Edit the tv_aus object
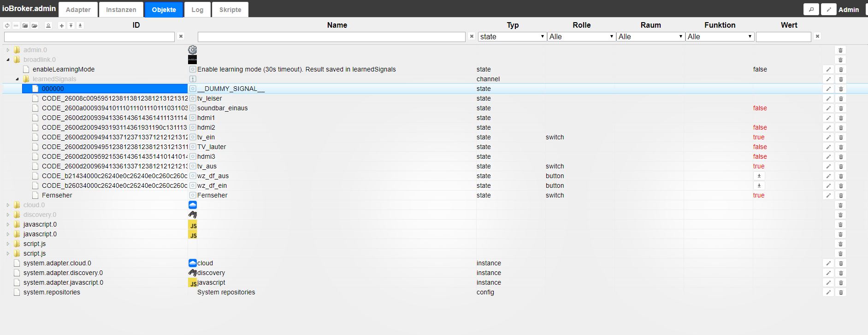This screenshot has height=335, width=868. point(828,167)
